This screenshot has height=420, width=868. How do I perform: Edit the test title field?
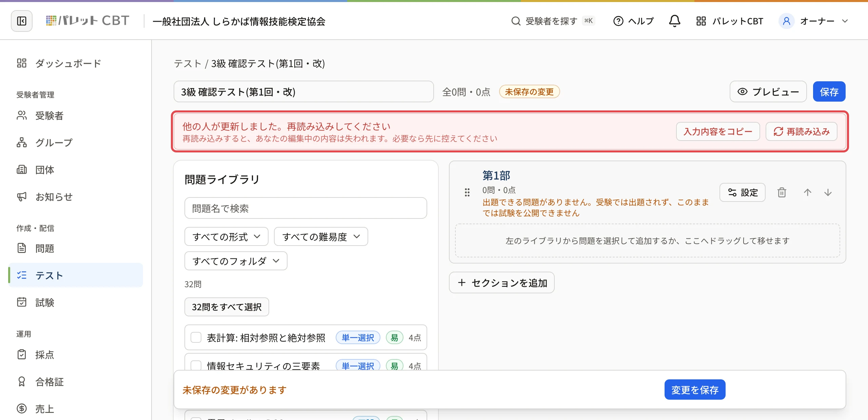click(304, 92)
